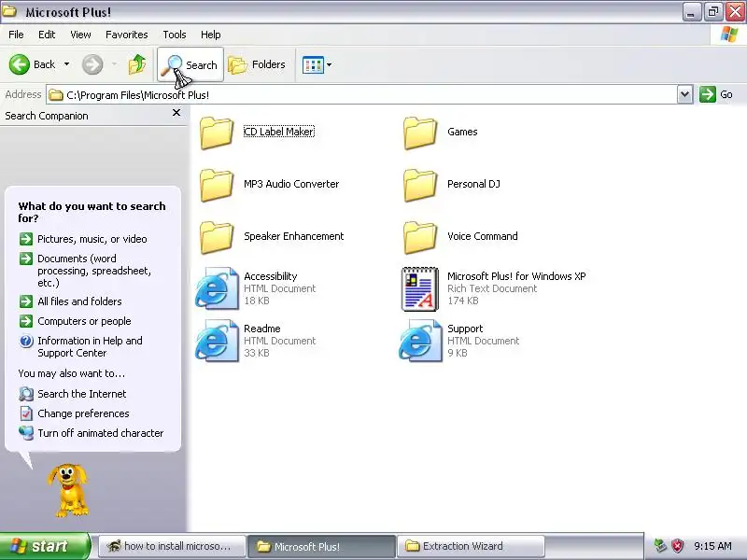Click the Start button
The height and width of the screenshot is (560, 747).
[44, 546]
